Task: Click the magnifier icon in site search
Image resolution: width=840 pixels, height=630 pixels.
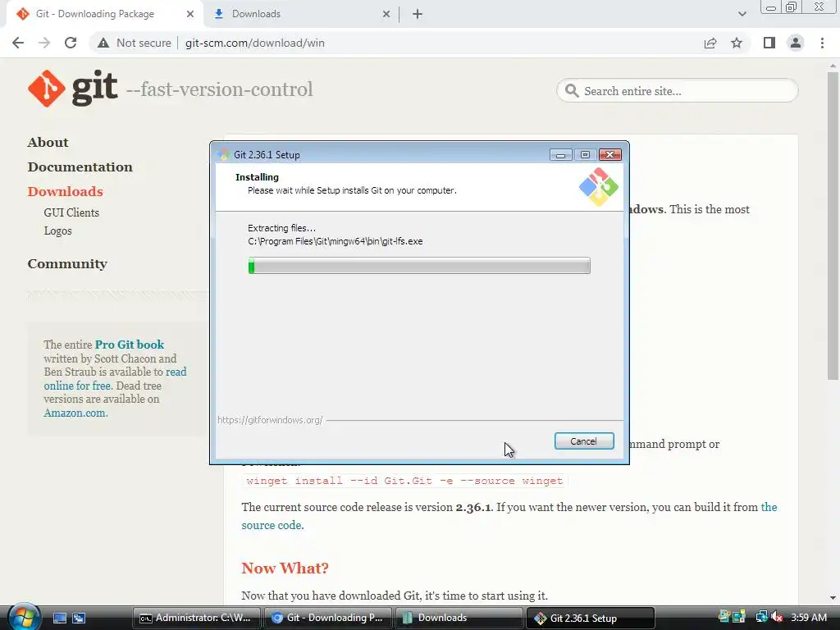Action: (x=572, y=91)
